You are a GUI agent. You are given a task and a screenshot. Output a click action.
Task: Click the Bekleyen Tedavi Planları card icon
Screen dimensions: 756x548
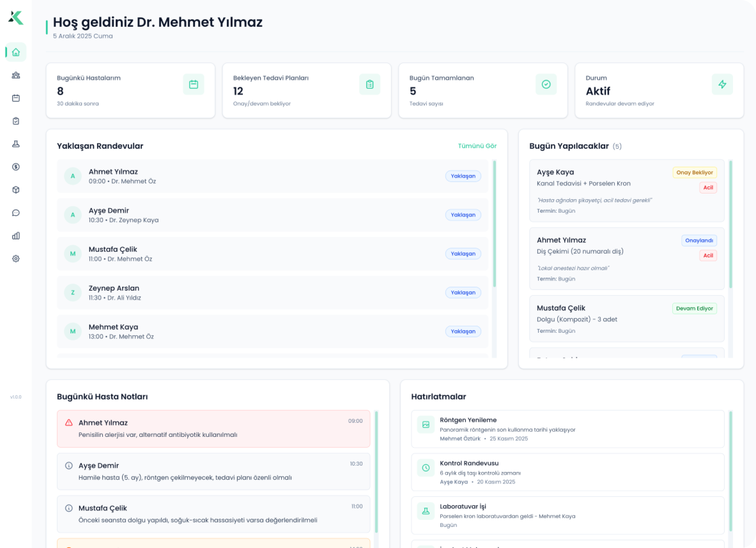(369, 85)
